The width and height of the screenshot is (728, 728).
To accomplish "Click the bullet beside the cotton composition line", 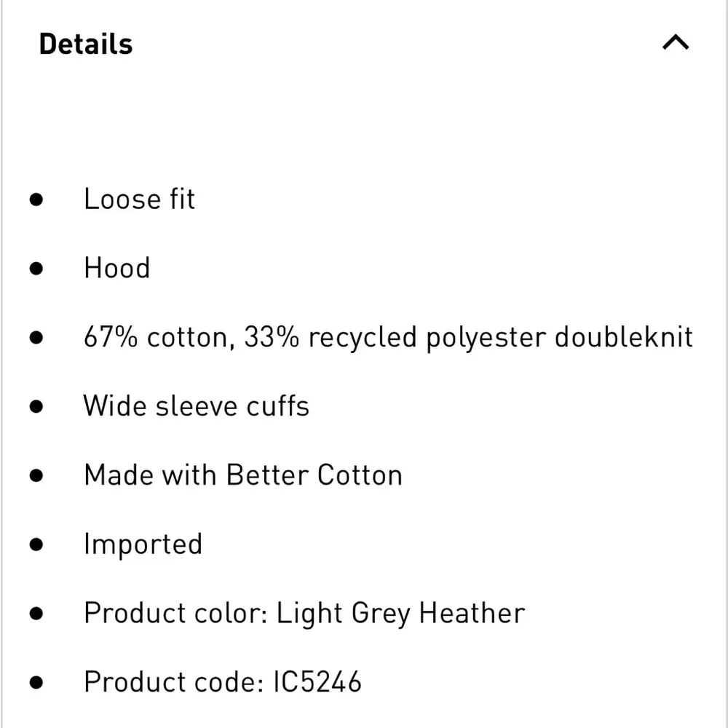I will [36, 337].
